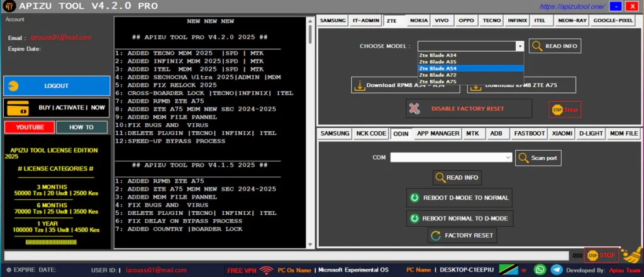Open the APP MANAGER tab
This screenshot has height=277, width=644.
[x=438, y=133]
